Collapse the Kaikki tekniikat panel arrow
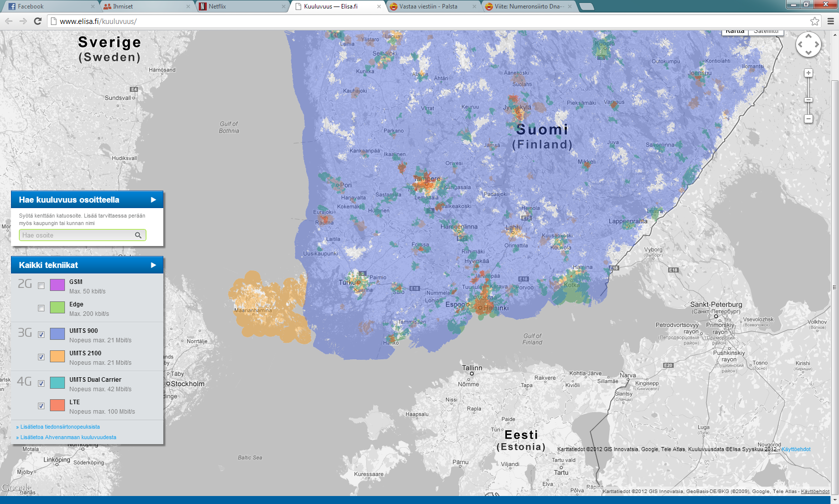Viewport: 839px width, 504px height. tap(153, 265)
